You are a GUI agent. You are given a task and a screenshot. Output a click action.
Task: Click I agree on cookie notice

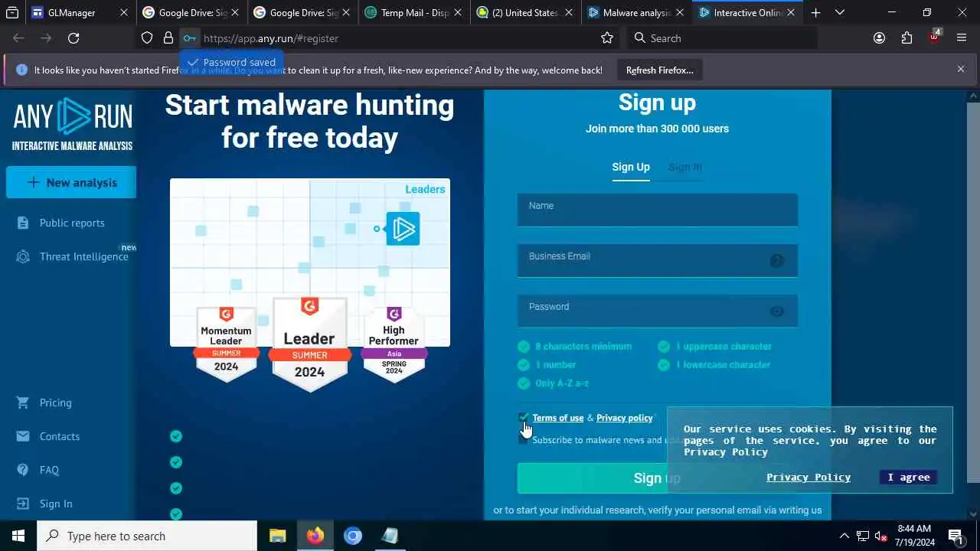909,477
